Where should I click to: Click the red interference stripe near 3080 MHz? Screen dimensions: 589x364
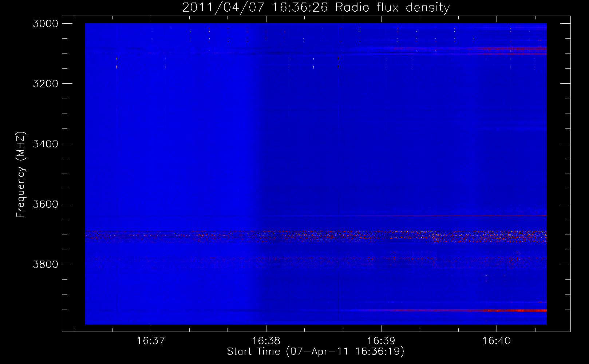(x=470, y=48)
